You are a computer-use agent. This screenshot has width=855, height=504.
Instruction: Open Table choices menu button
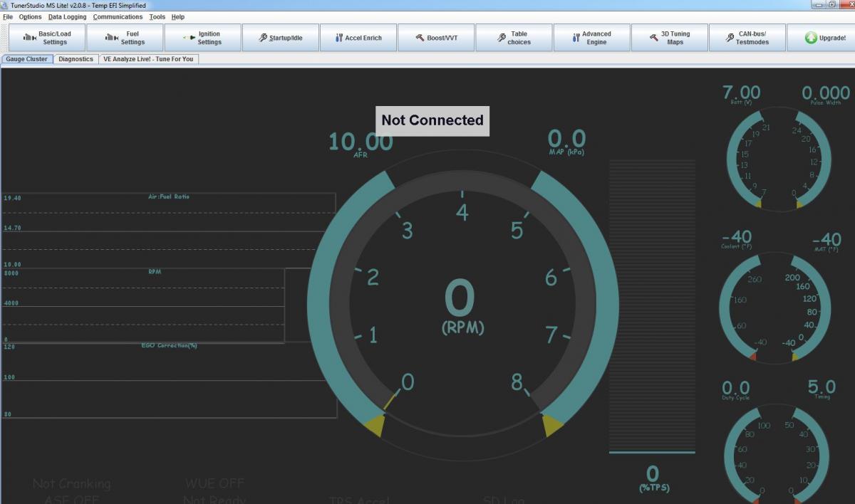click(x=514, y=38)
